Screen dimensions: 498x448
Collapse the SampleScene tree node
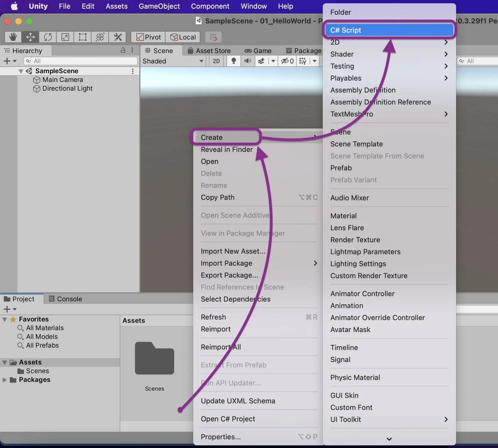pos(21,71)
